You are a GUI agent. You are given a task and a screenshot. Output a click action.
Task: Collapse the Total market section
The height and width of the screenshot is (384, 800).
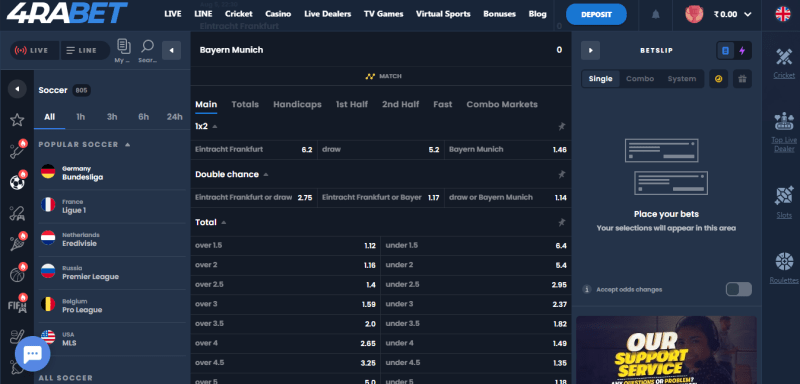(223, 222)
